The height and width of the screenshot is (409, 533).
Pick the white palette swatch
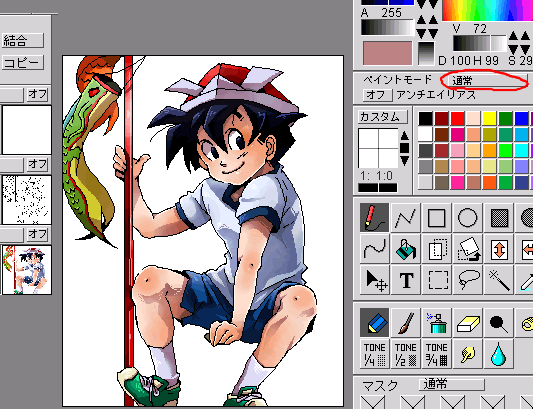click(426, 135)
